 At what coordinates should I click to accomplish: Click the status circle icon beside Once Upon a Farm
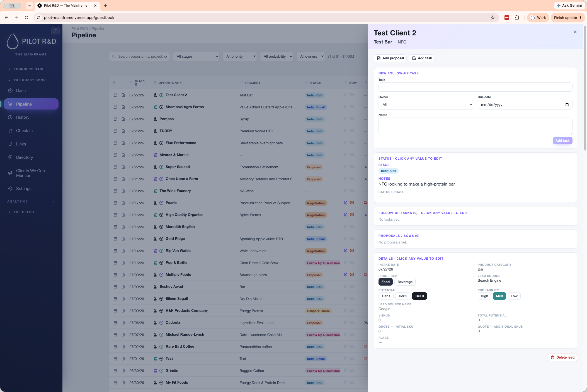tap(161, 179)
